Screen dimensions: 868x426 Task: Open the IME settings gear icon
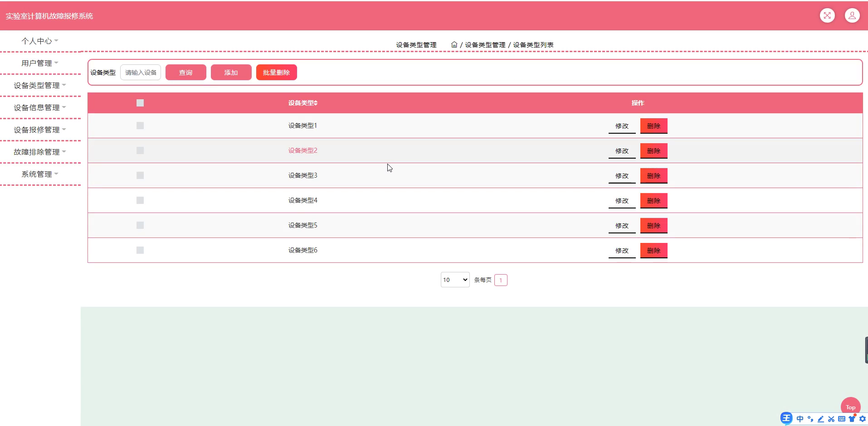[863, 419]
